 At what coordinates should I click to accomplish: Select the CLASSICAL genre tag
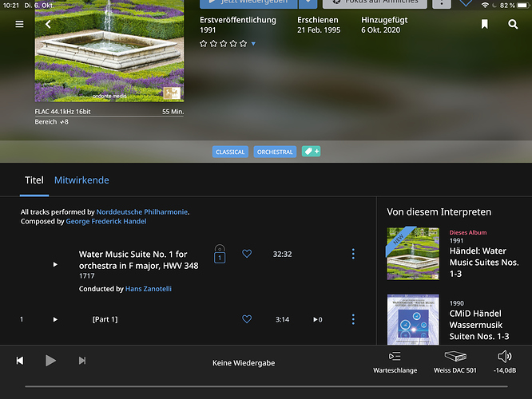pos(230,152)
